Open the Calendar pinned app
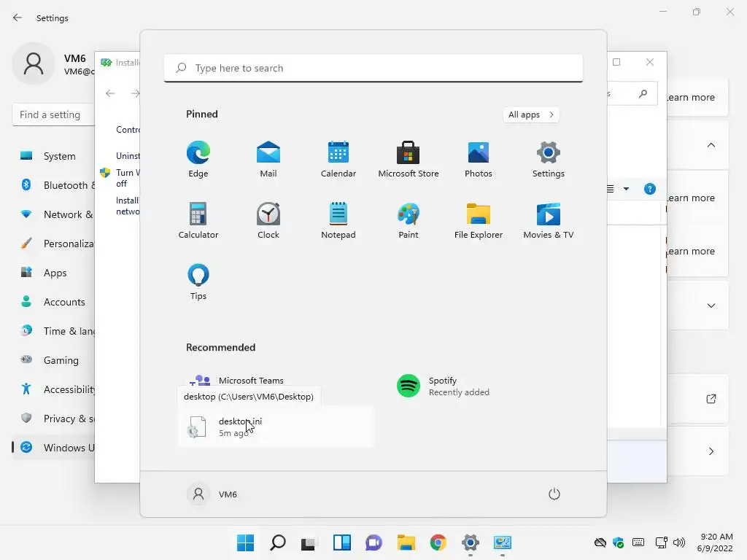The width and height of the screenshot is (747, 560). [338, 160]
